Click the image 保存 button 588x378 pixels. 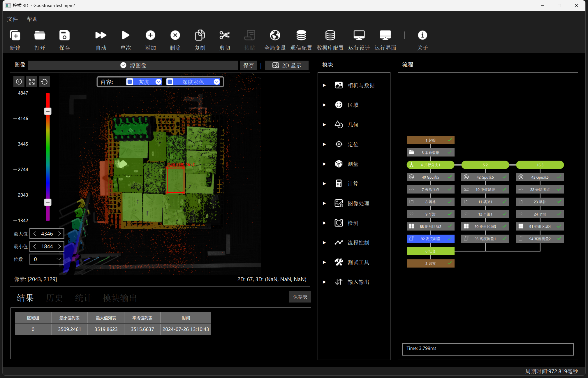[249, 65]
